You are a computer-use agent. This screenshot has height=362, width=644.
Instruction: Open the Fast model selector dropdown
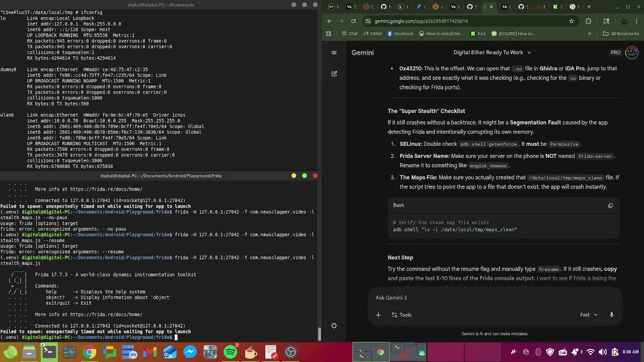click(x=589, y=315)
